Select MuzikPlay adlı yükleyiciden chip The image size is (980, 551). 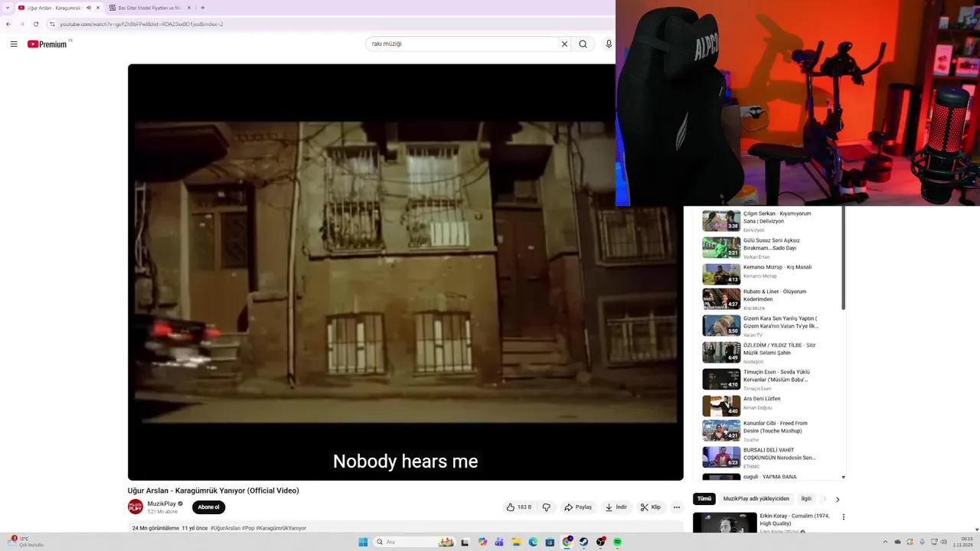point(756,499)
